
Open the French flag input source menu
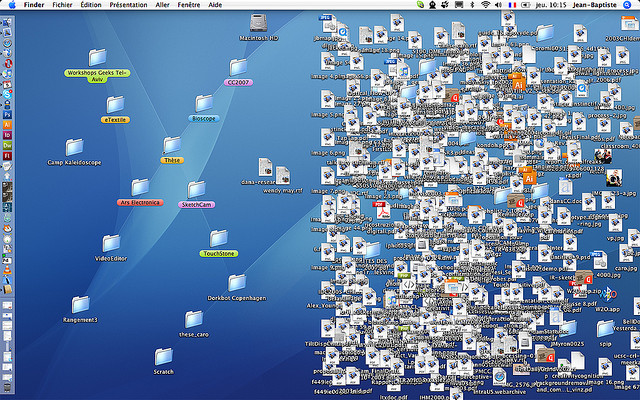click(x=512, y=5)
